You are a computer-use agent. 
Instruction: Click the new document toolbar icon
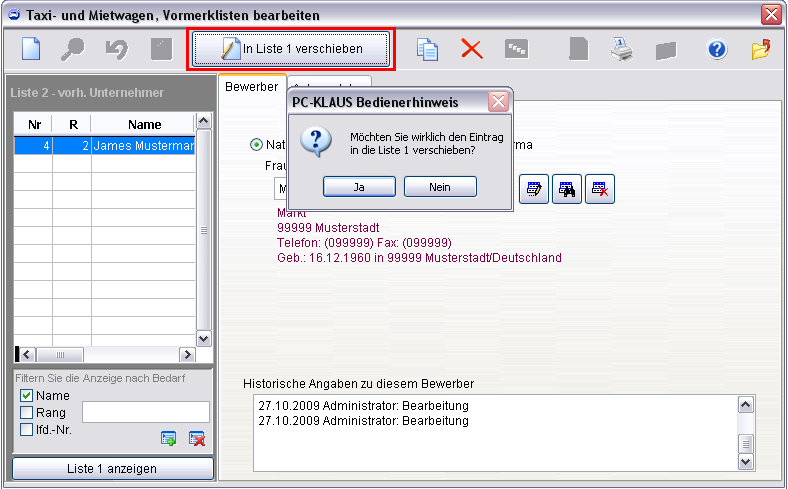coord(32,49)
